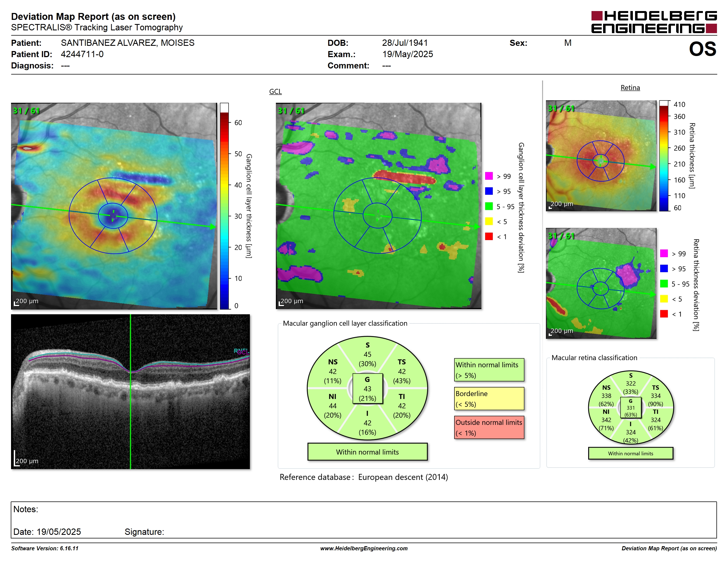Click 'Reference database: European descent (2014)' text
Screen dimensions: 728x563
pyautogui.click(x=364, y=477)
